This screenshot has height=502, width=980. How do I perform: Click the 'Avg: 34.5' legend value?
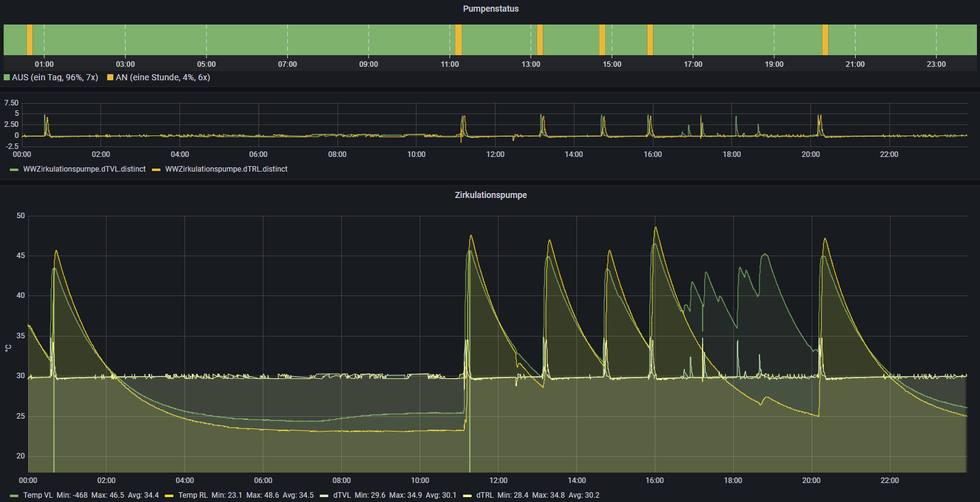(x=298, y=495)
